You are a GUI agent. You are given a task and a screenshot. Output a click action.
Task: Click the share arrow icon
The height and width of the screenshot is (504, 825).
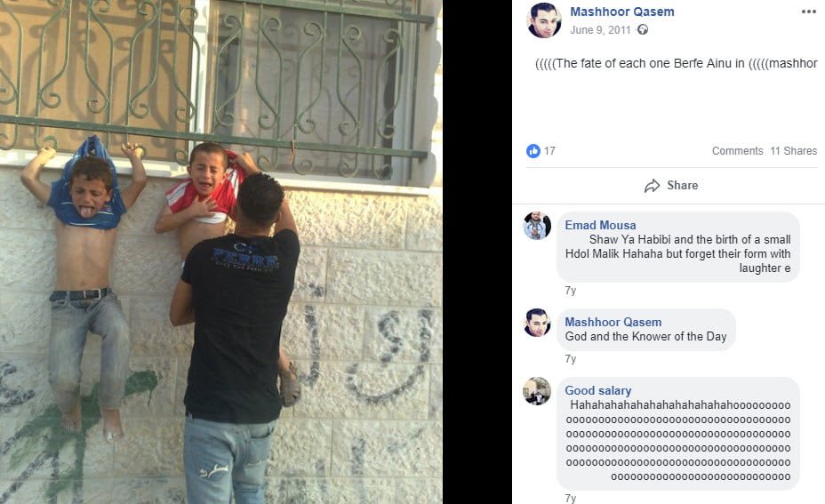tap(652, 186)
